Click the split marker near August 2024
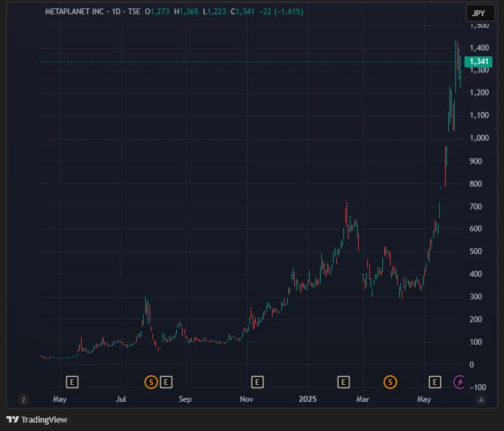This screenshot has height=431, width=504. coord(151,382)
